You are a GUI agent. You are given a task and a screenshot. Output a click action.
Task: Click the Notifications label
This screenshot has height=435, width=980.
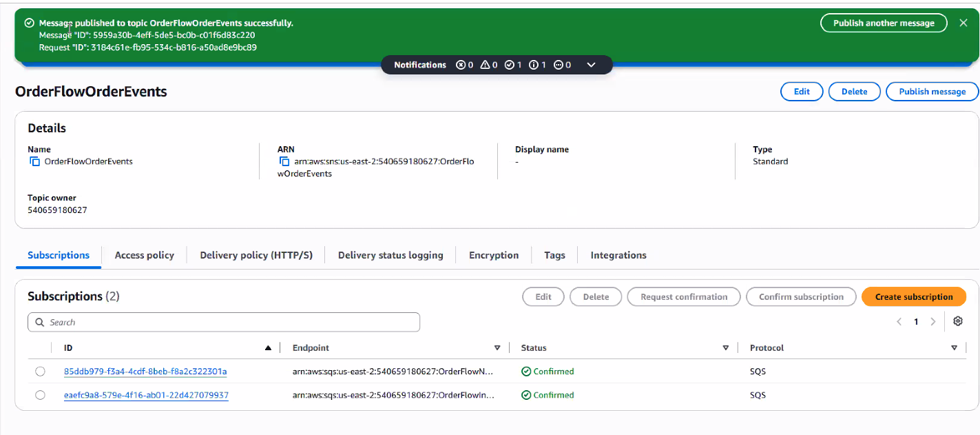point(420,65)
